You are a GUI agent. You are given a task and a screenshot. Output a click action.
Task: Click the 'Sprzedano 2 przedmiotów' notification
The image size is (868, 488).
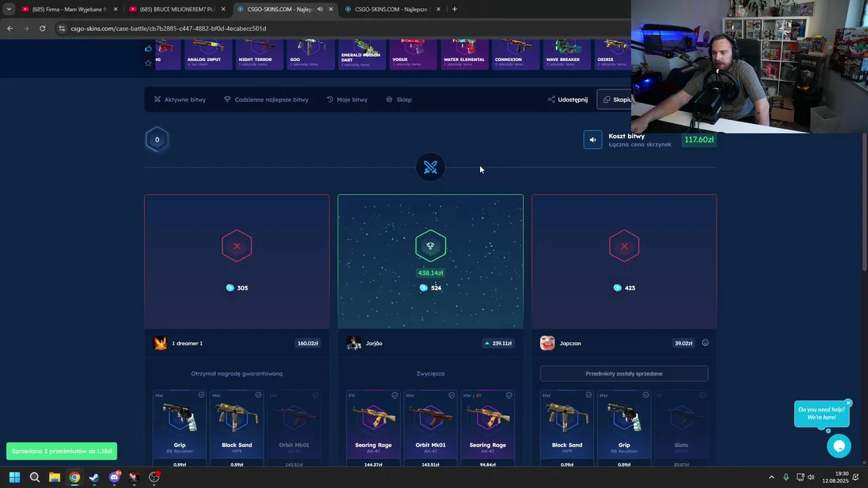coord(62,451)
